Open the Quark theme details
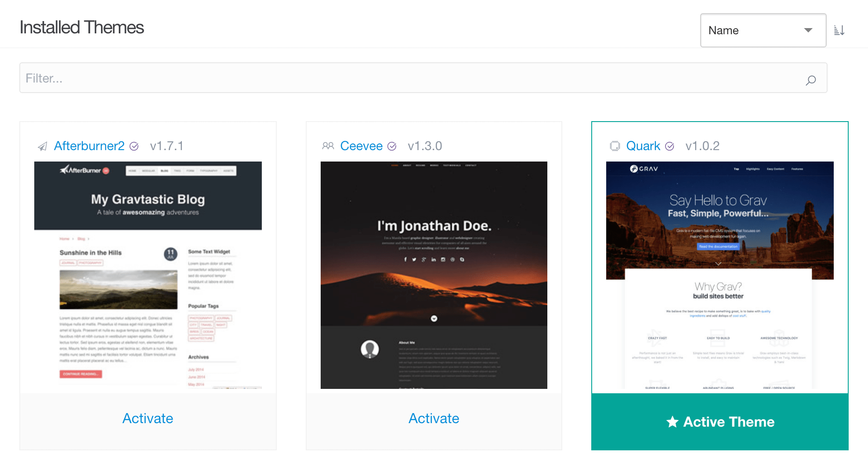Image resolution: width=868 pixels, height=460 pixels. click(643, 146)
